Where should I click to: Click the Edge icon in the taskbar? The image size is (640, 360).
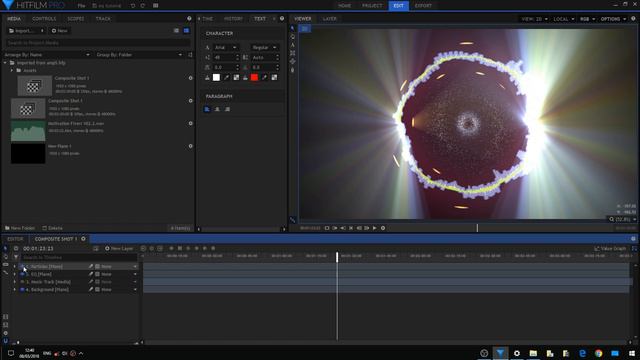pyautogui.click(x=582, y=353)
